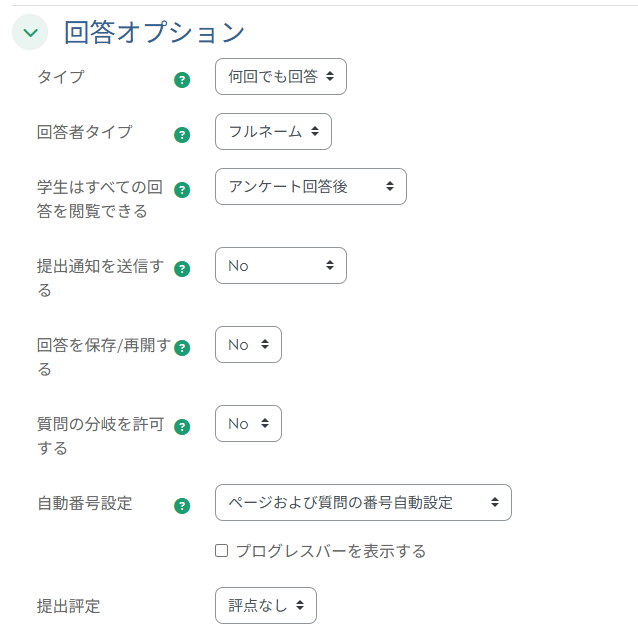
Task: Open help for 回答を保存/再開する
Action: tap(182, 348)
